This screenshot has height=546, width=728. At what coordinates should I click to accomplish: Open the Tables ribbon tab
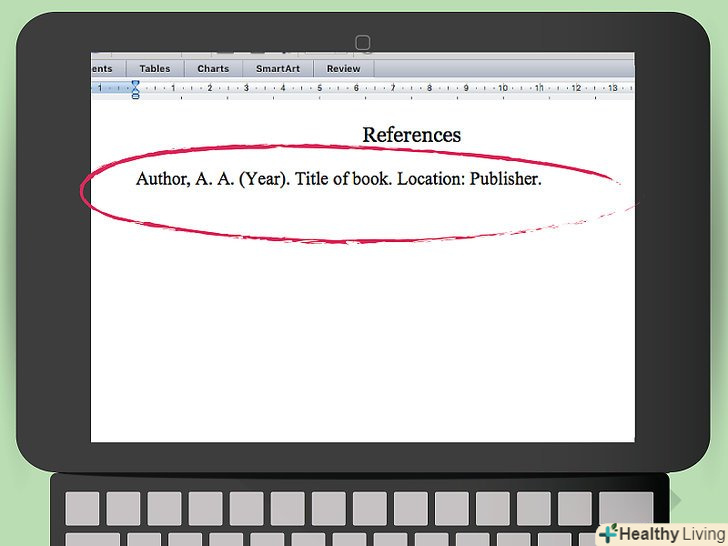pos(154,69)
